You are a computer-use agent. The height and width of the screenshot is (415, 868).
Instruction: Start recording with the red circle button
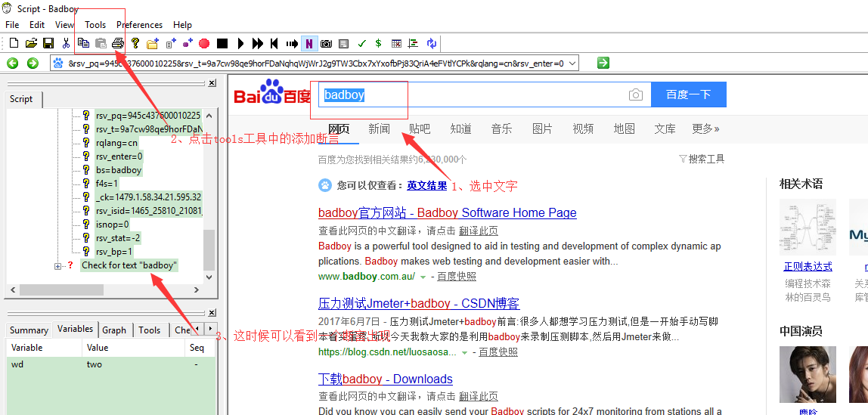coord(204,43)
